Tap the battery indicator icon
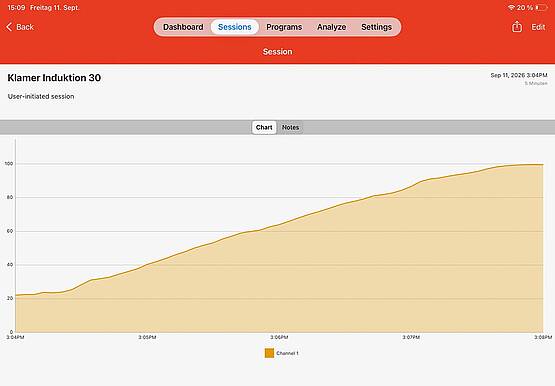555x386 pixels. [541, 7]
